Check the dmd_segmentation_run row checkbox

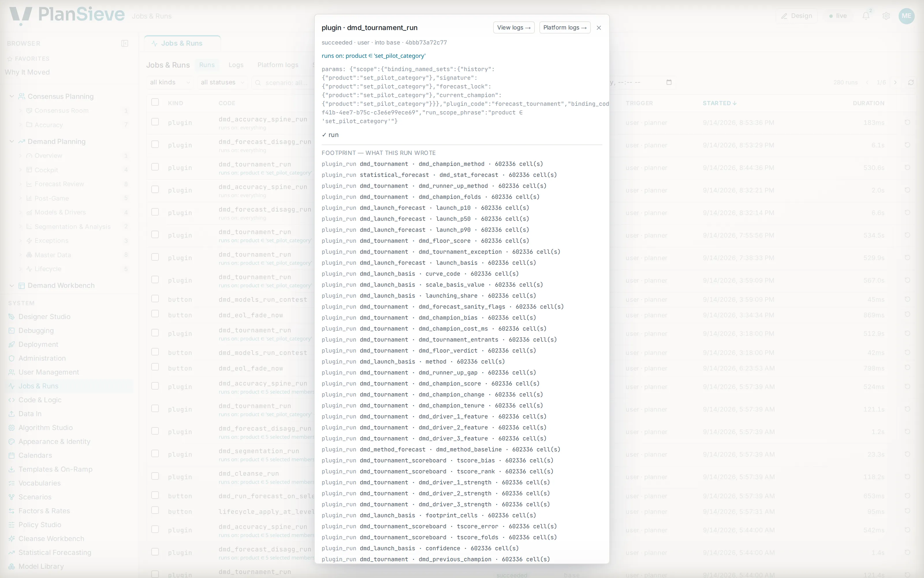(155, 454)
